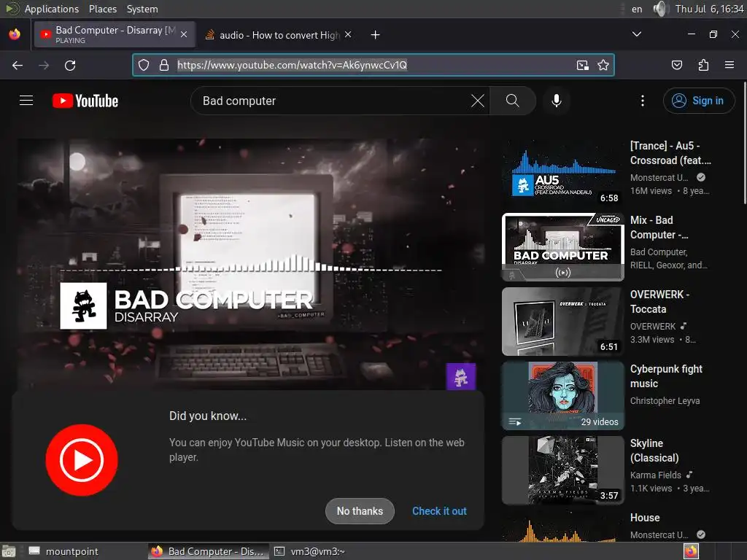Open Cyberpunk fight music title link

pos(666,376)
